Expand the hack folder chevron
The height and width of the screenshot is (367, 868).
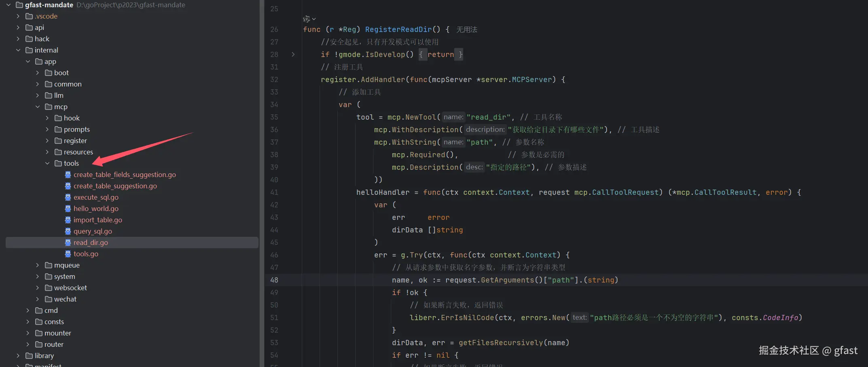(x=18, y=39)
